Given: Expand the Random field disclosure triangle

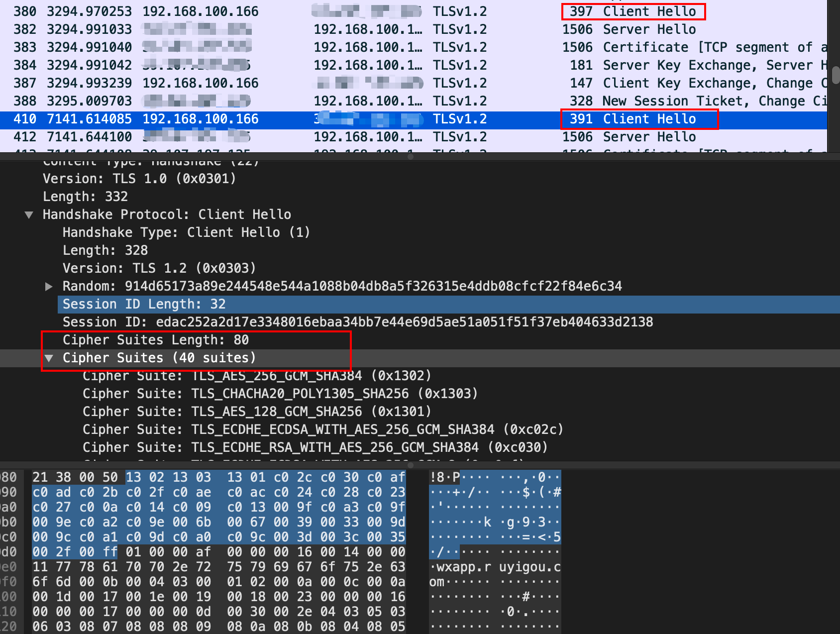Looking at the screenshot, I should point(49,287).
